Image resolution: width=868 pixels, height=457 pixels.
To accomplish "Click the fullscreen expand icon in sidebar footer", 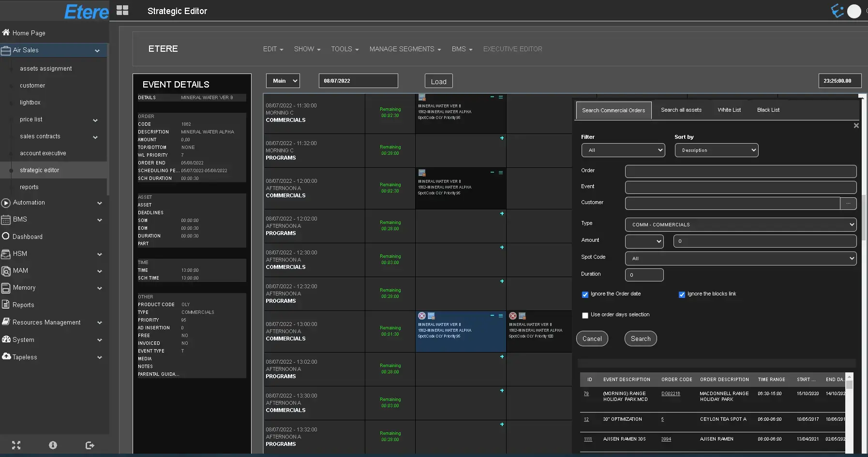I will pos(16,445).
